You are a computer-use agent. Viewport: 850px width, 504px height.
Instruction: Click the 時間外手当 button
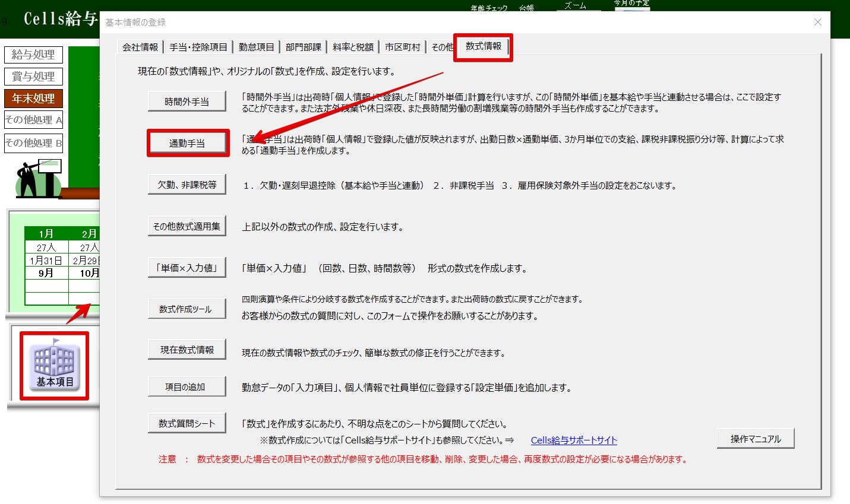click(187, 102)
